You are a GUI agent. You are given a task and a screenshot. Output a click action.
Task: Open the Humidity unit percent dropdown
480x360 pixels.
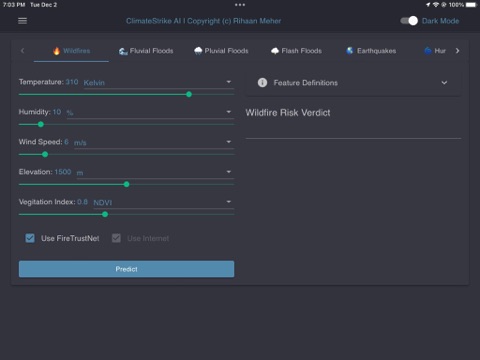click(x=150, y=112)
